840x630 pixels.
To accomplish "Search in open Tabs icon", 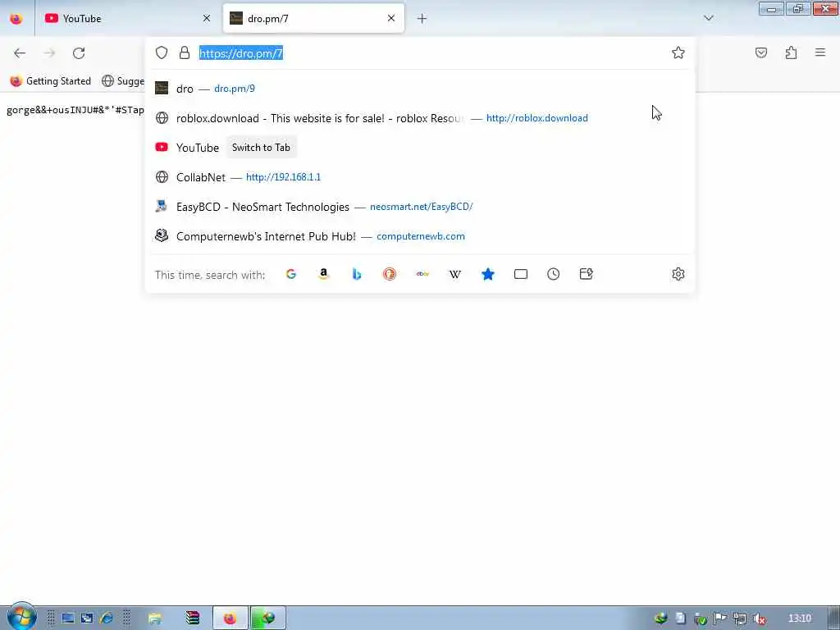I will coord(521,274).
